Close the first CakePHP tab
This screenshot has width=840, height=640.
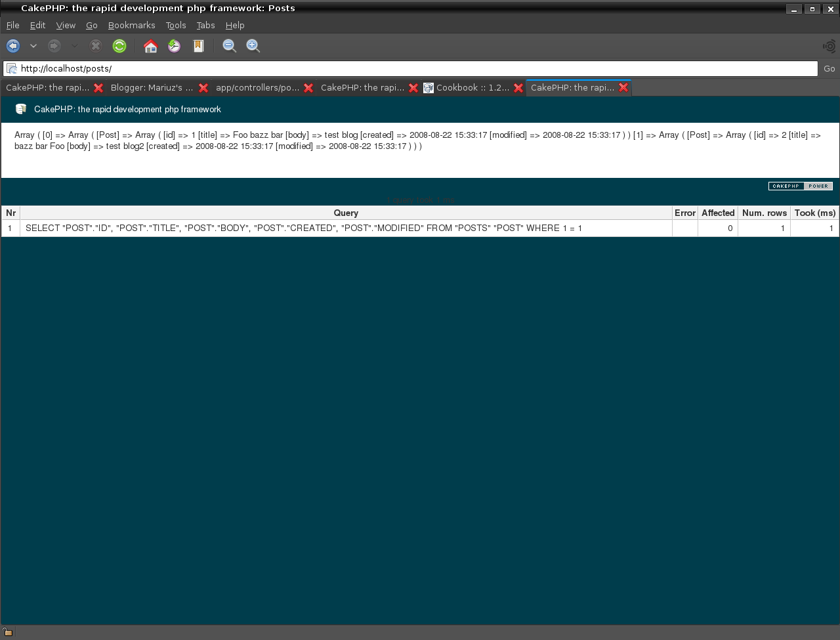click(98, 88)
